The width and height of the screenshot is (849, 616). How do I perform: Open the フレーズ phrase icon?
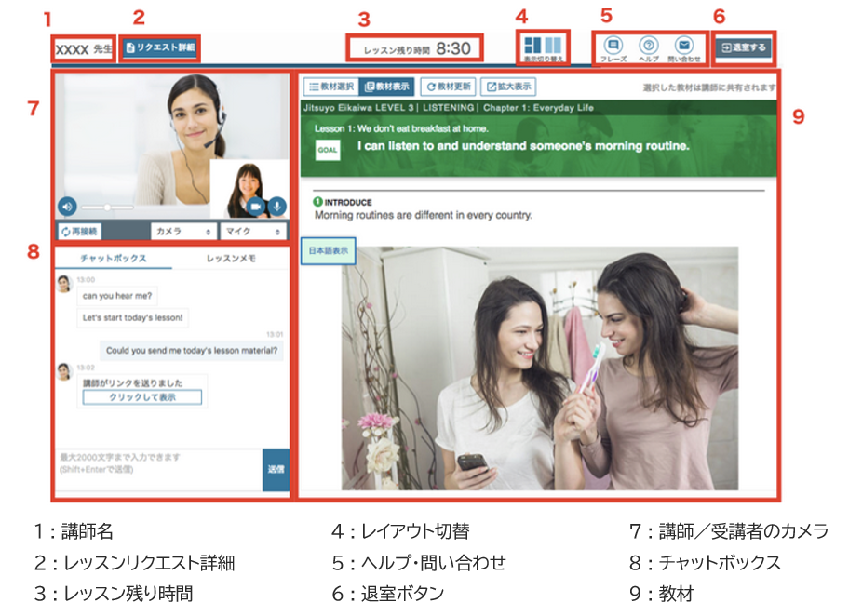pyautogui.click(x=613, y=45)
